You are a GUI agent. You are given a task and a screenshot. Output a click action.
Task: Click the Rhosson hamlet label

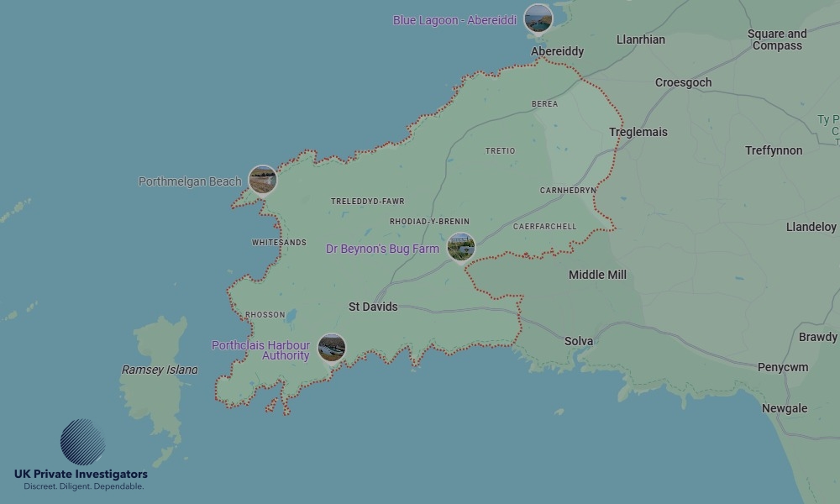265,313
